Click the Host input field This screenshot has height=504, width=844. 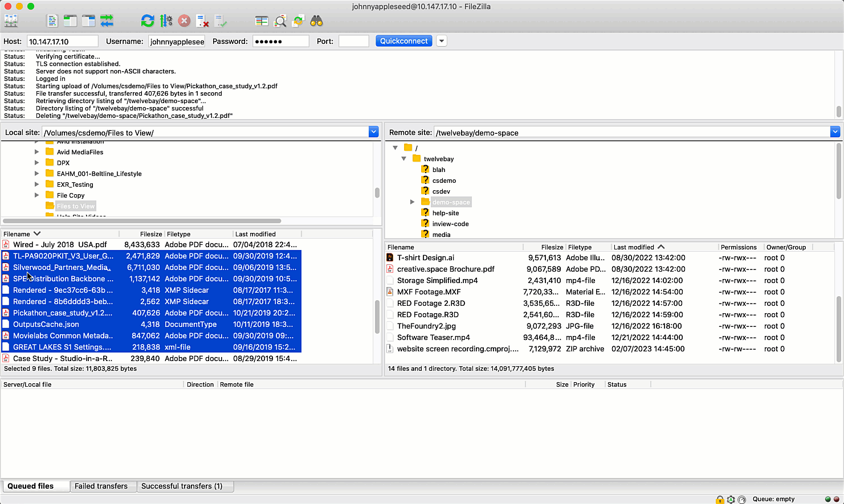(x=63, y=41)
